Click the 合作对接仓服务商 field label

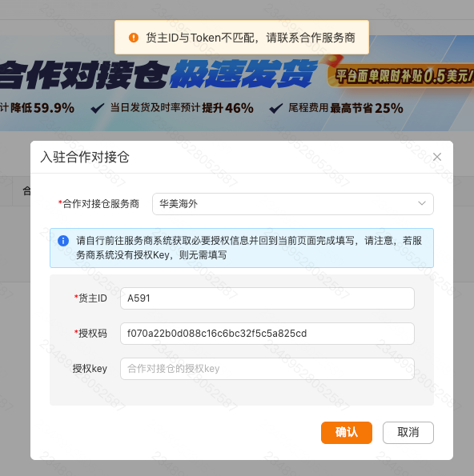(98, 204)
